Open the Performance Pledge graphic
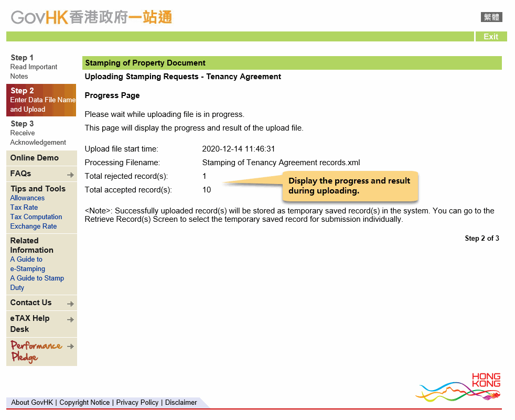Screen dimensions: 515x420 [x=36, y=351]
